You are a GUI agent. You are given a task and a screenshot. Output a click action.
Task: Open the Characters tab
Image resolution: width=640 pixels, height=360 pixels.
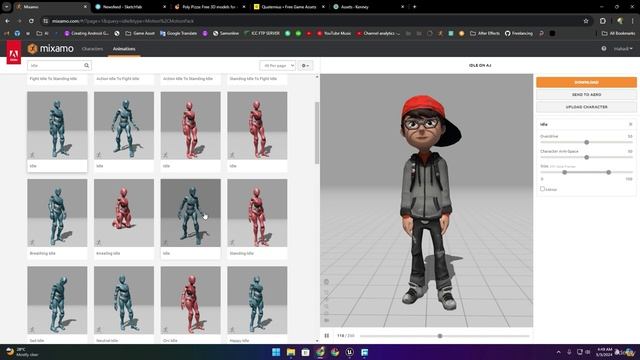pyautogui.click(x=92, y=49)
